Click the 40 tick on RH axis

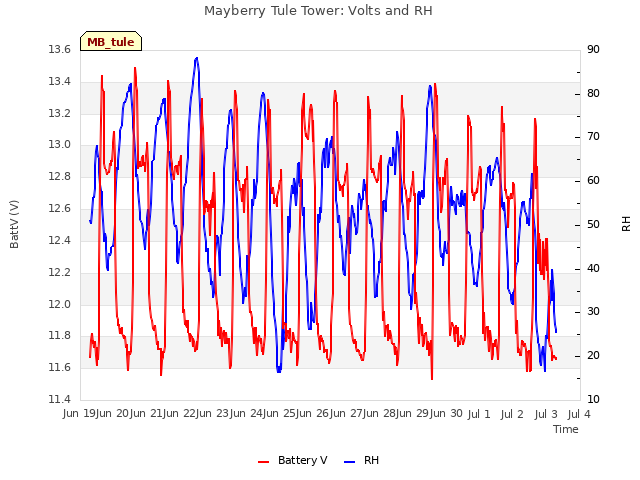(593, 269)
